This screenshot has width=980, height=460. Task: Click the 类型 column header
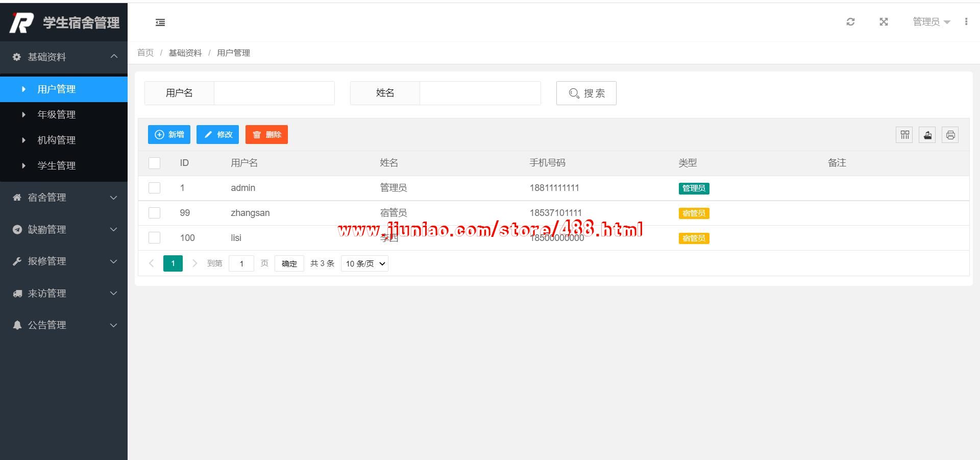(688, 163)
